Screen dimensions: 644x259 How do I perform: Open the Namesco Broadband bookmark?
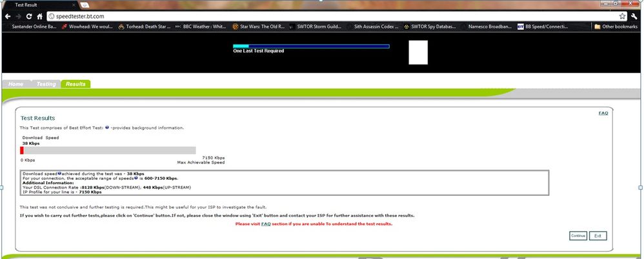[487, 26]
